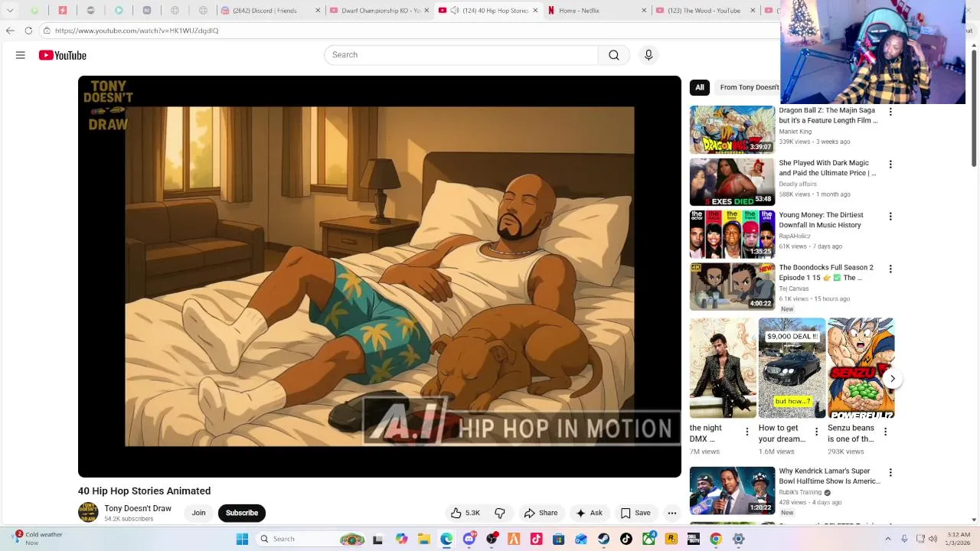Open Windows Start menu
The height and width of the screenshot is (551, 980).
(x=242, y=539)
